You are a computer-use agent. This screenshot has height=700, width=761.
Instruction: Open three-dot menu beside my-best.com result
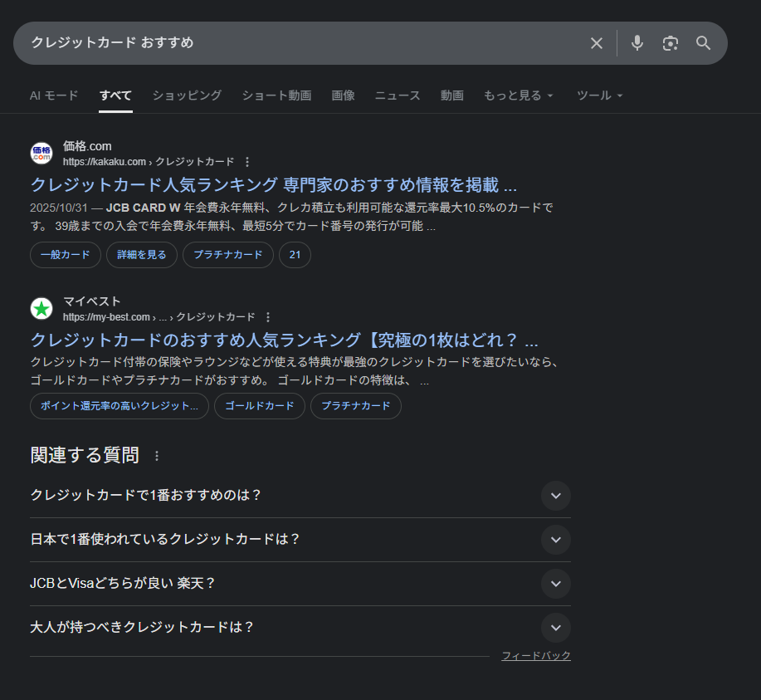click(x=268, y=317)
